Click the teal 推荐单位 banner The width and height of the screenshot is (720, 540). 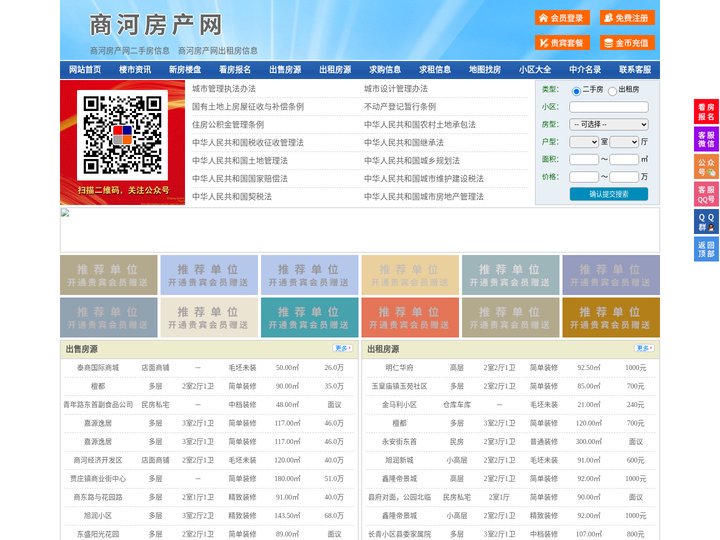pyautogui.click(x=309, y=317)
